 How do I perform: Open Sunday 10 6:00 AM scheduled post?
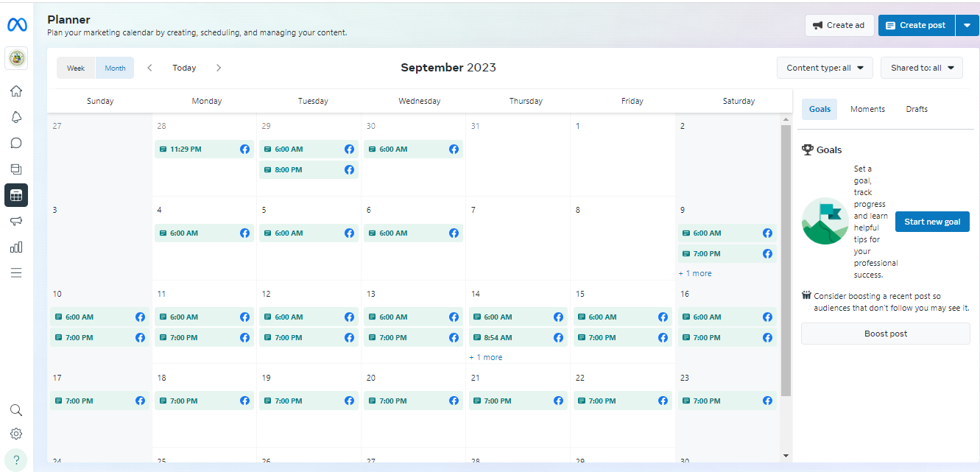pos(99,317)
